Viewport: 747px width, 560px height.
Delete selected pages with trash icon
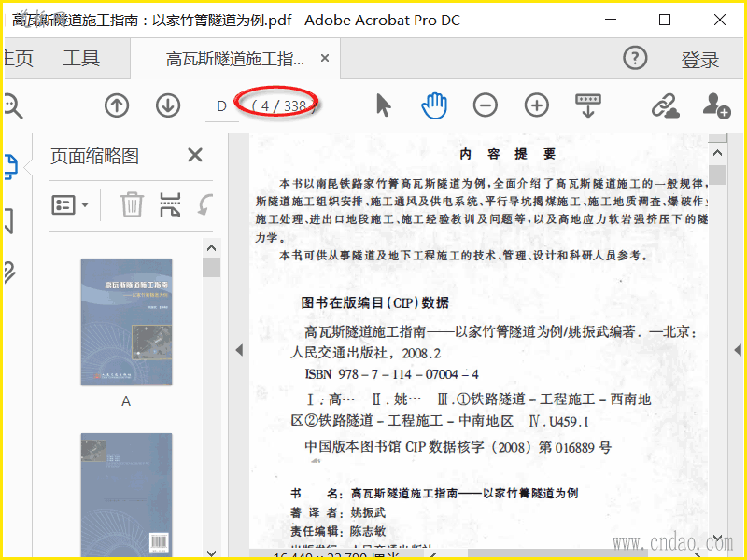[132, 204]
